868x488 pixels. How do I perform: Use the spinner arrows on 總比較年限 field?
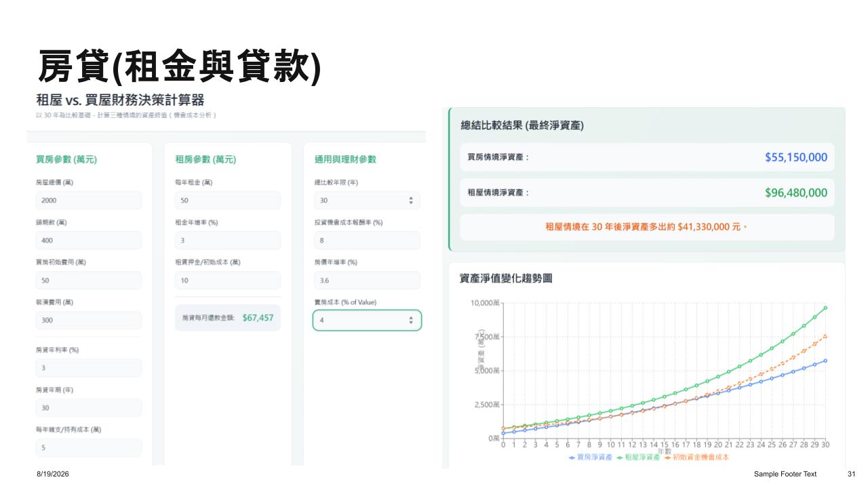click(x=411, y=201)
